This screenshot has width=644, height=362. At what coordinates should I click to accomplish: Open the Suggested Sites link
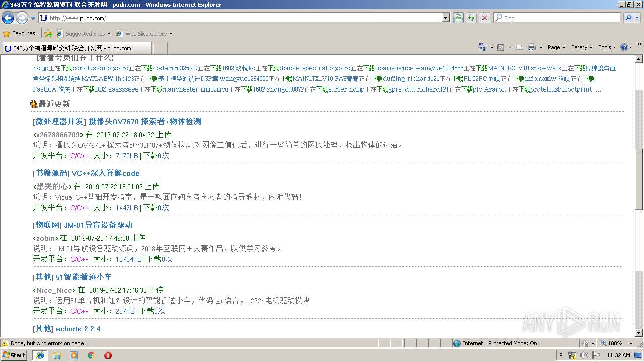(x=83, y=34)
